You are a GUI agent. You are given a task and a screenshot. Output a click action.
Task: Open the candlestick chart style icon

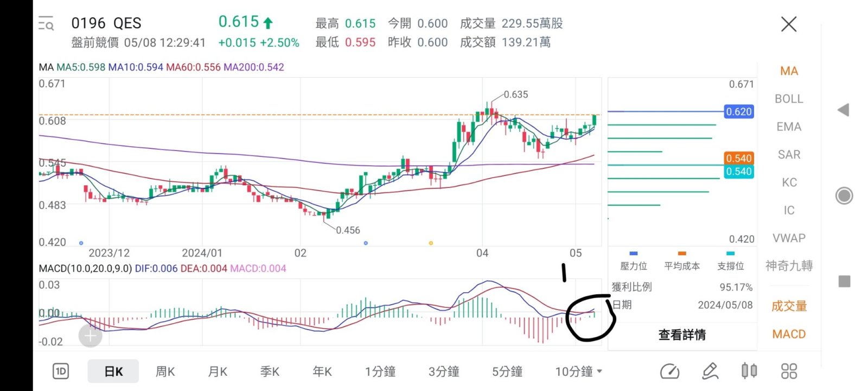[749, 371]
